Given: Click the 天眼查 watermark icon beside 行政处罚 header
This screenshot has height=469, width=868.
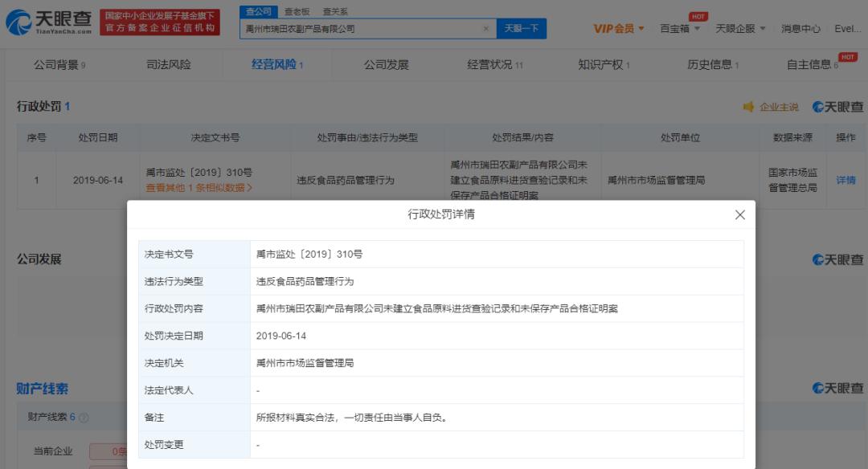Looking at the screenshot, I should [817, 105].
